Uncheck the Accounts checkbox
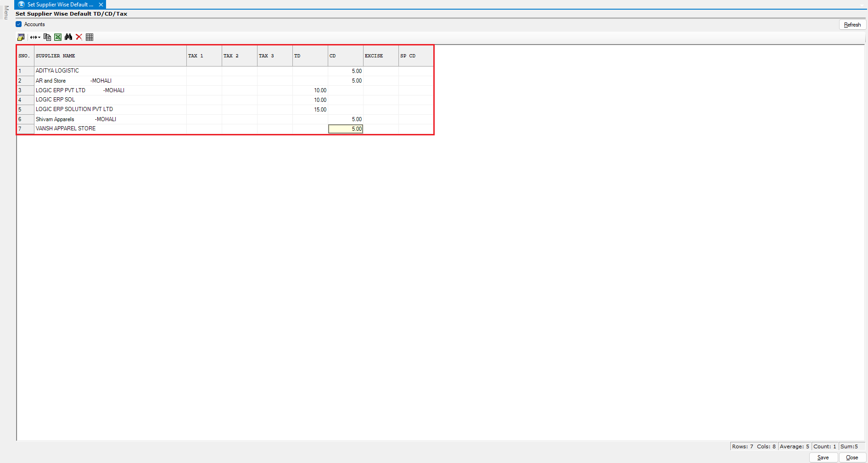Viewport: 868px width, 463px height. click(19, 24)
